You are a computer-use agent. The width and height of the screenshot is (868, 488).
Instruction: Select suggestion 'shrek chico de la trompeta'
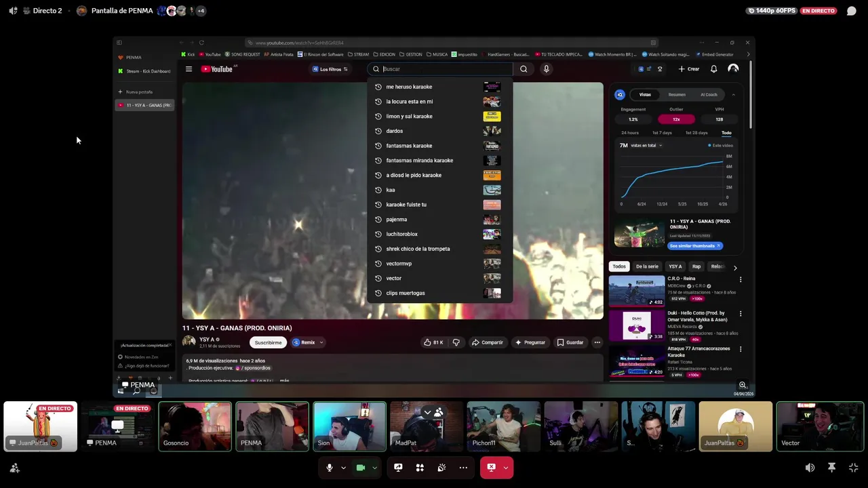[439, 249]
